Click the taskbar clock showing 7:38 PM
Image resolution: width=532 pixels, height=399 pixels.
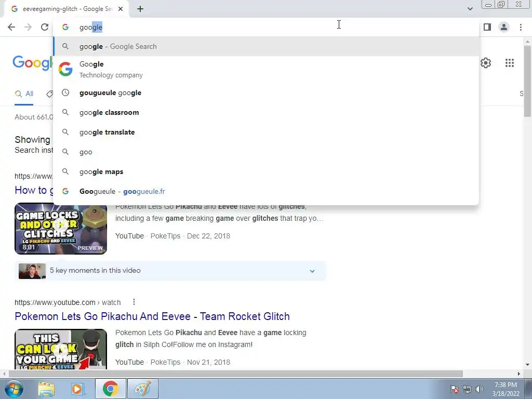[x=506, y=389]
